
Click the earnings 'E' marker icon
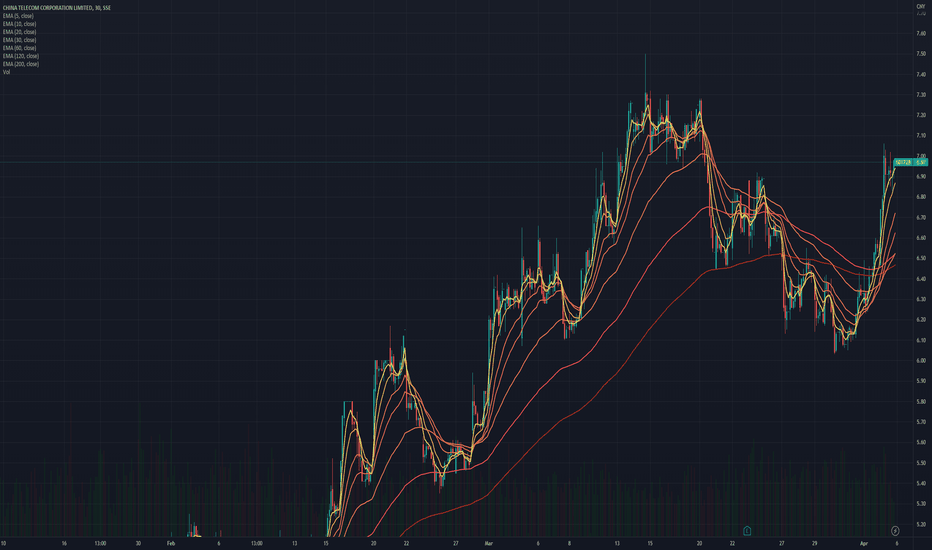coord(747,530)
